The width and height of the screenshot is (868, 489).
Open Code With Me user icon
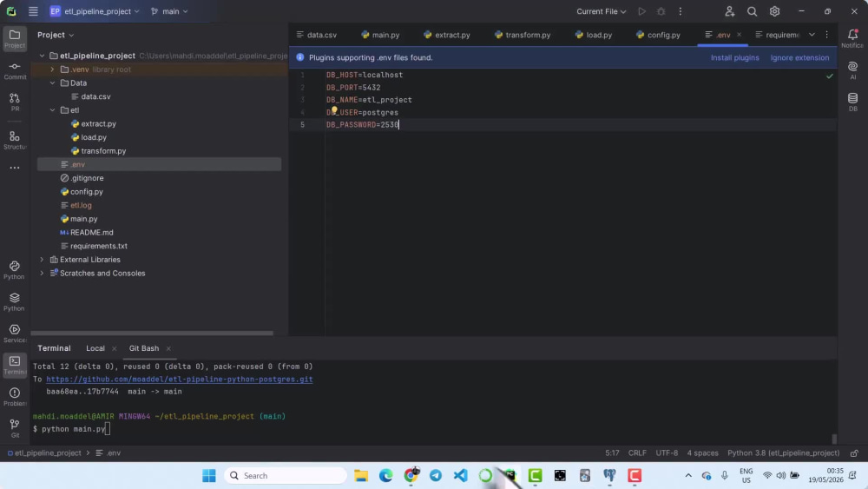[730, 11]
